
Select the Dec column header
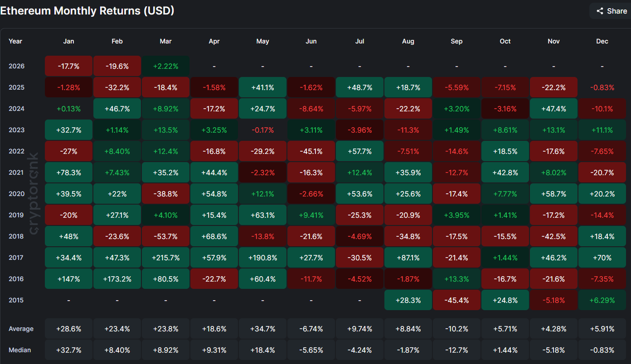[x=602, y=41]
